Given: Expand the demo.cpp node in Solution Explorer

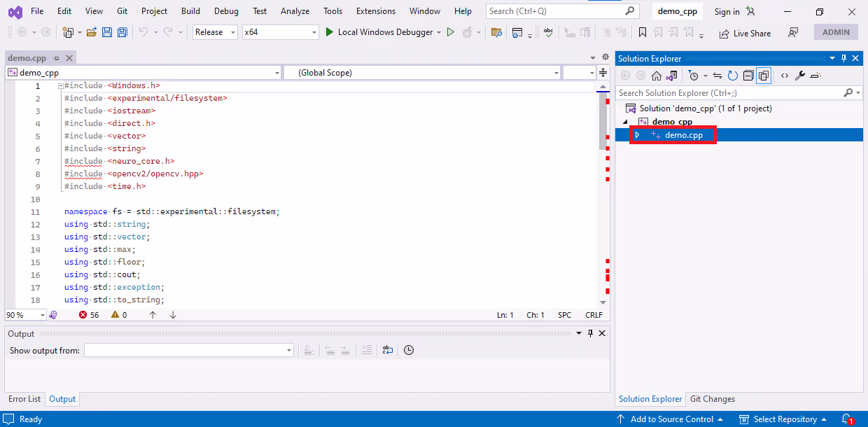Looking at the screenshot, I should pos(637,135).
